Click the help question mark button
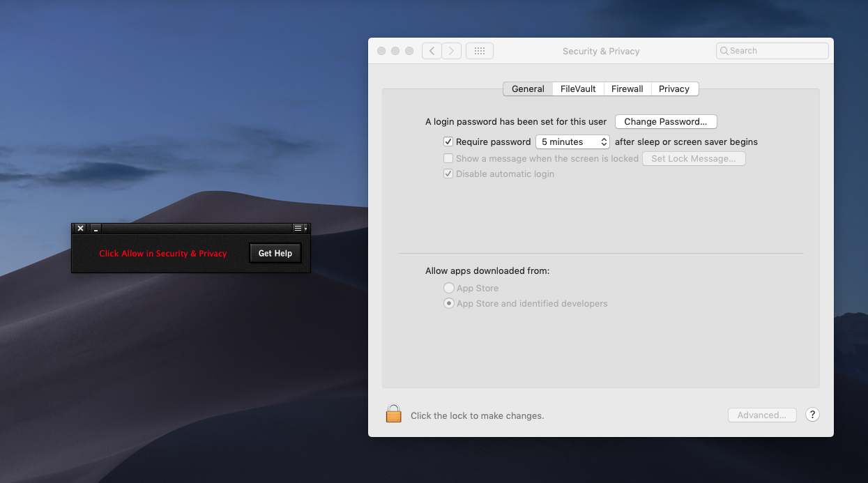 coord(812,414)
